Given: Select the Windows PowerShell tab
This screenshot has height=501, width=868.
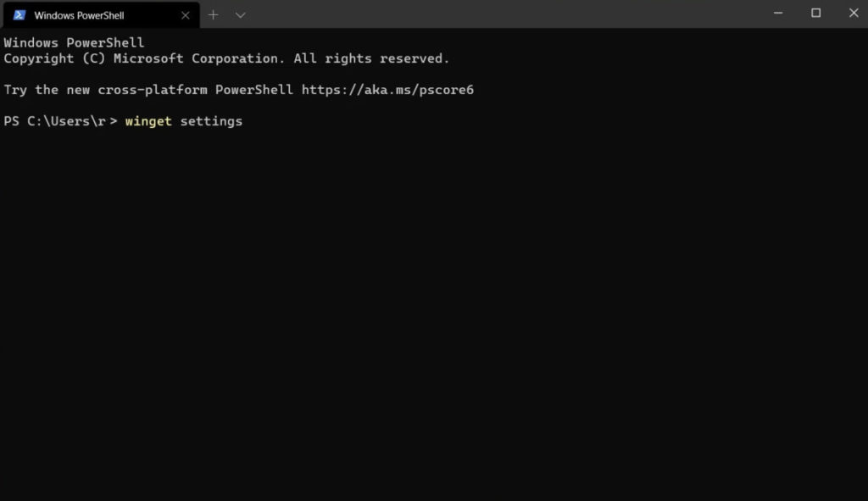Looking at the screenshot, I should click(93, 14).
